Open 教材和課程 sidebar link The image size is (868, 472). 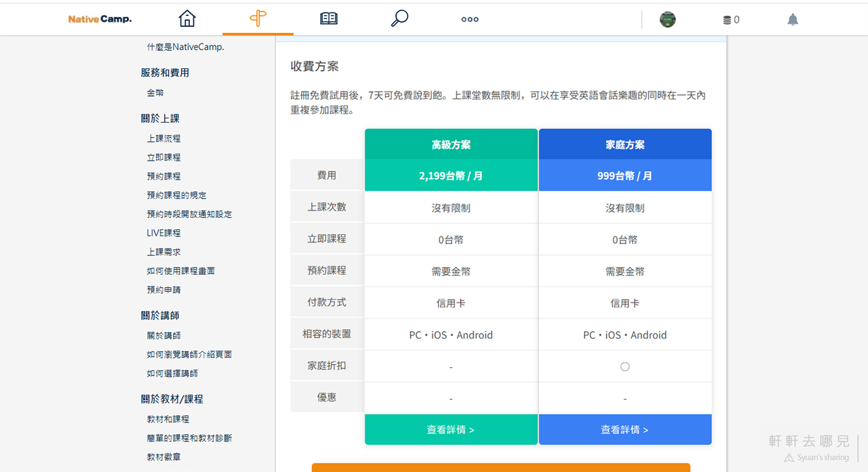click(168, 420)
